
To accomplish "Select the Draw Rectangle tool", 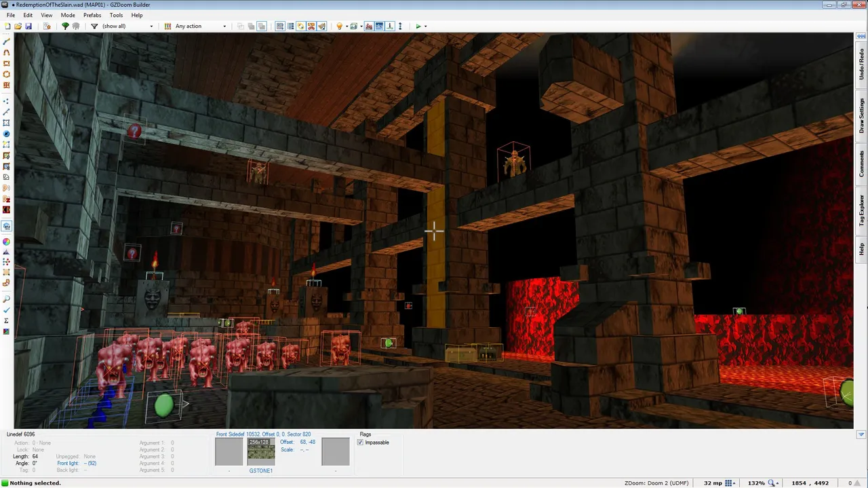I will click(x=7, y=63).
